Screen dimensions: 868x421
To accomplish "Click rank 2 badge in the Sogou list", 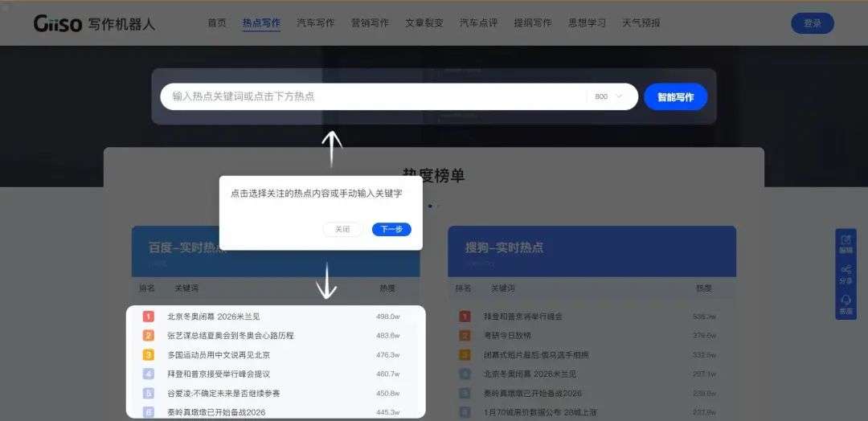I will tap(465, 335).
